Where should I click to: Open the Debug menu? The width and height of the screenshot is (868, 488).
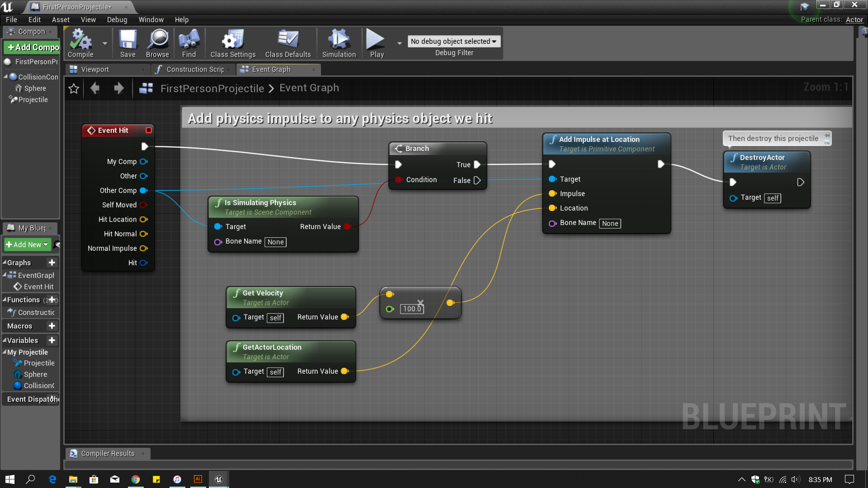tap(117, 20)
